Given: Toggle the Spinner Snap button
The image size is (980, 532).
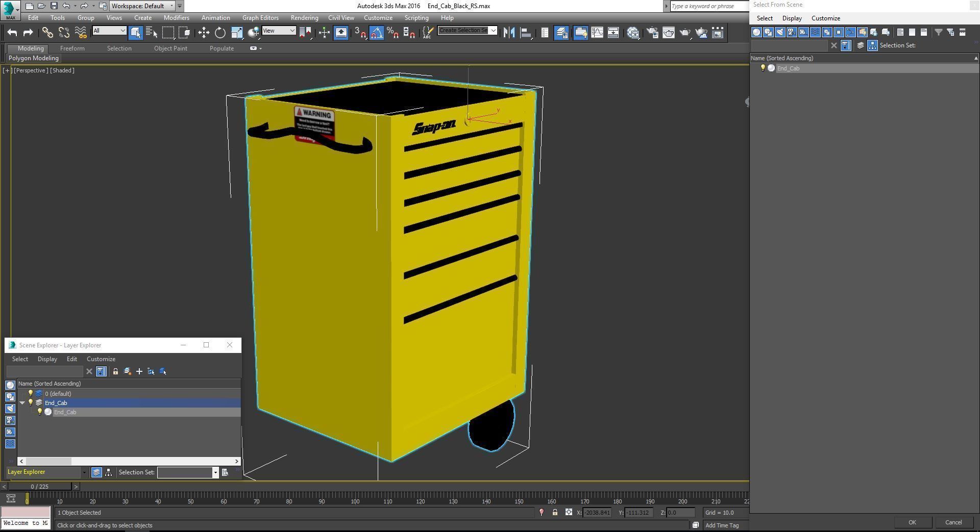Looking at the screenshot, I should [409, 33].
